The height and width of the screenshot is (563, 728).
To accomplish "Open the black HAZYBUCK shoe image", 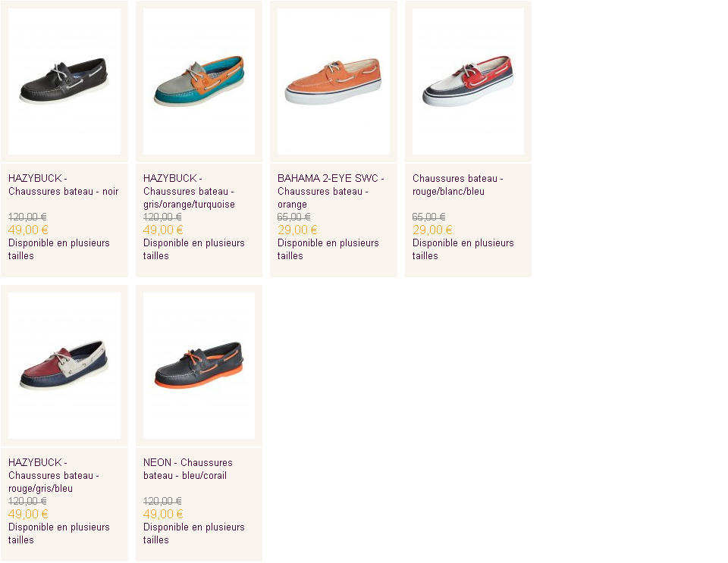I will 64,81.
